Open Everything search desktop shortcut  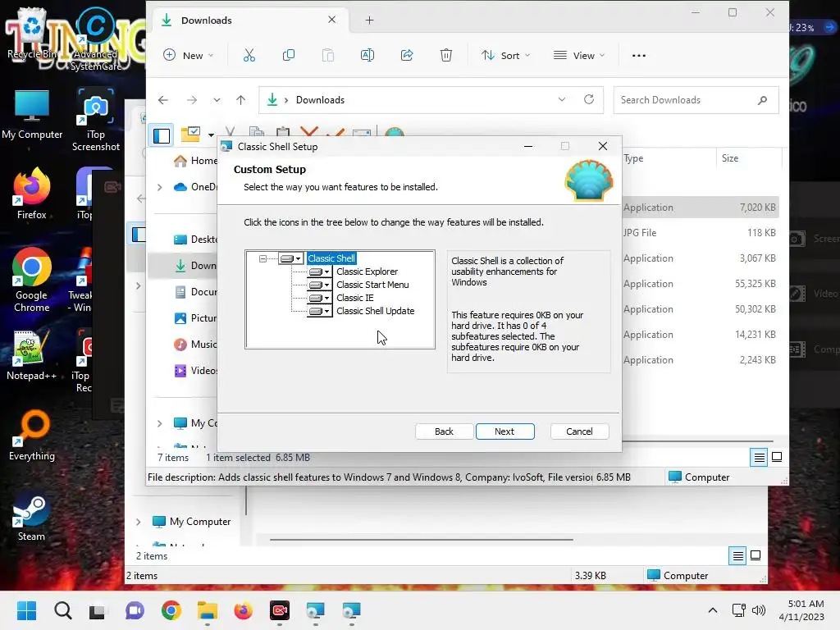32,436
